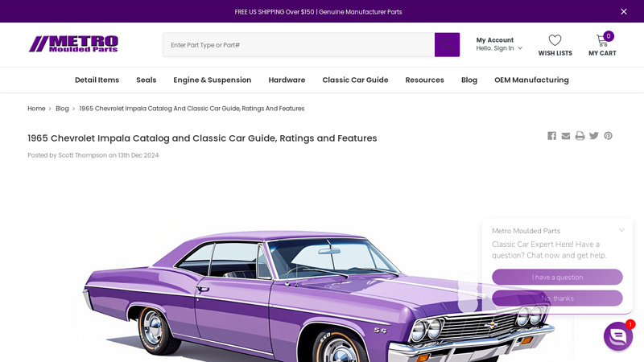Click the MY CART label
Screen dimensions: 644x362
[602, 53]
